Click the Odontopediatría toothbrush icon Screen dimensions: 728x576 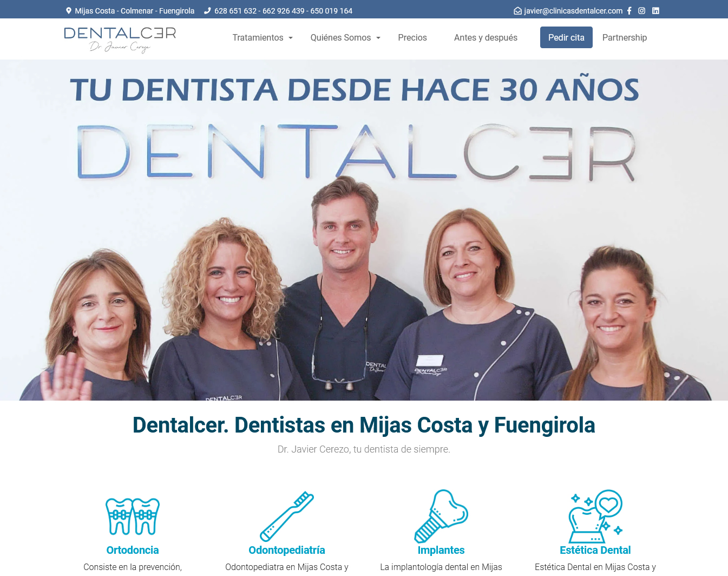click(x=287, y=516)
